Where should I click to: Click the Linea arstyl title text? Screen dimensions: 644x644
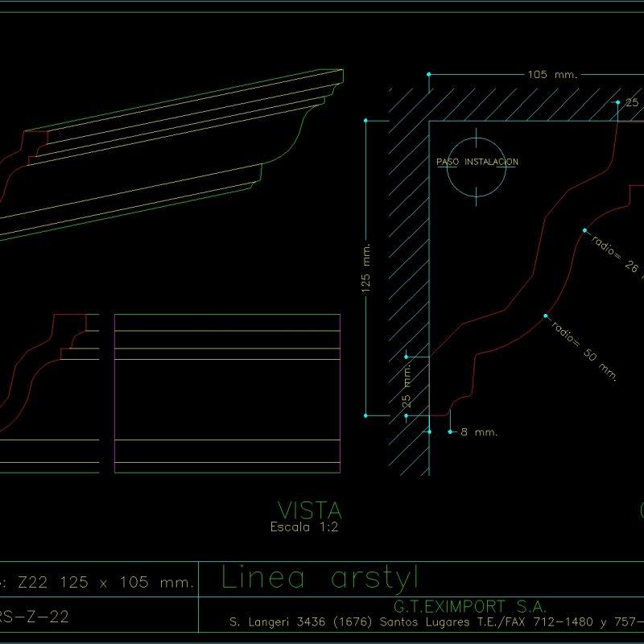coord(318,574)
